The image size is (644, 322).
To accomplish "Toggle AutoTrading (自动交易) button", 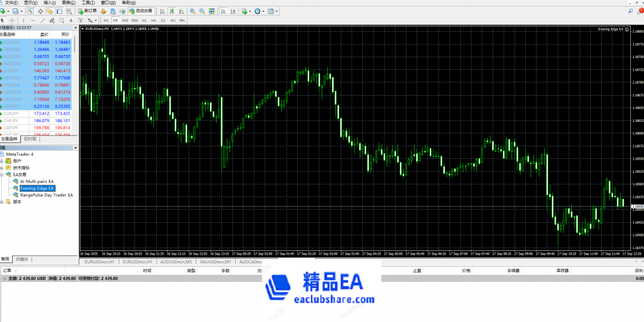I will pyautogui.click(x=140, y=11).
